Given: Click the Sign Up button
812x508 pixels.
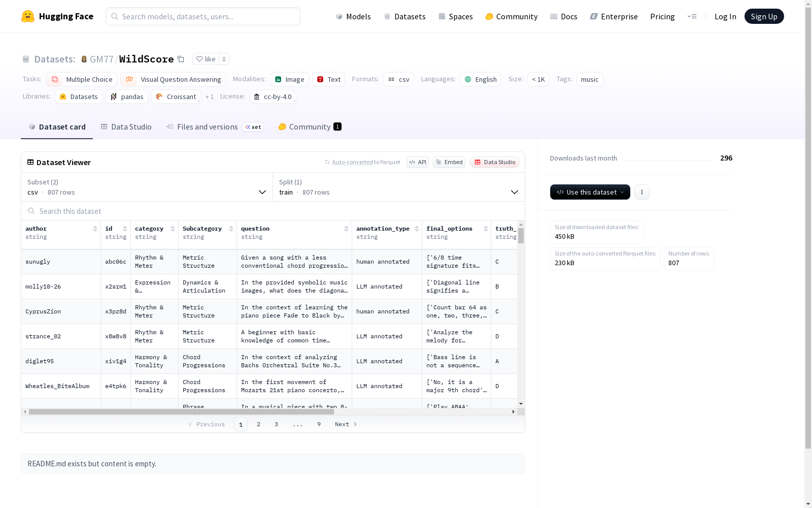Looking at the screenshot, I should (x=764, y=16).
